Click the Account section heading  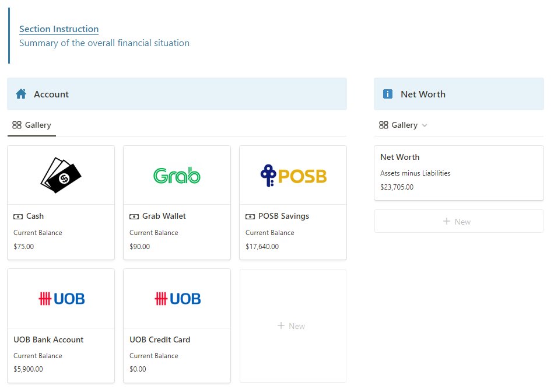point(51,94)
